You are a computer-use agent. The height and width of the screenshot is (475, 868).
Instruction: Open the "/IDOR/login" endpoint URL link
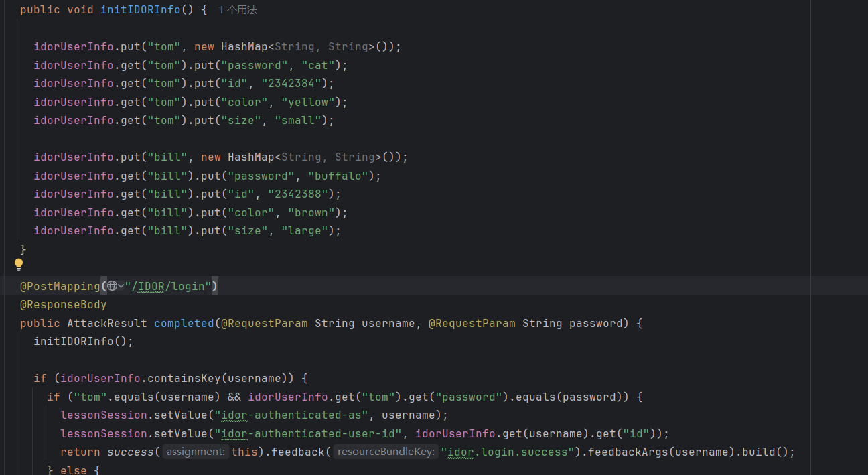pyautogui.click(x=168, y=287)
